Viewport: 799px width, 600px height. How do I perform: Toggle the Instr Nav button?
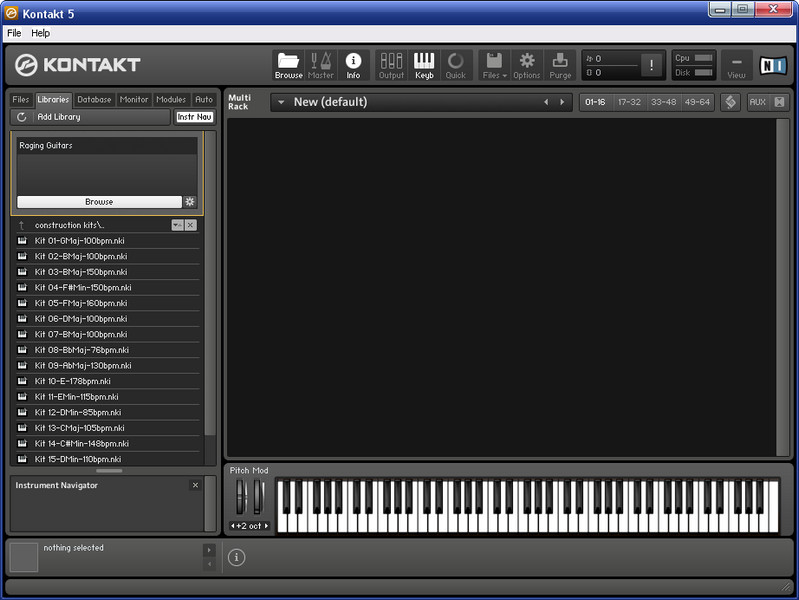(195, 117)
